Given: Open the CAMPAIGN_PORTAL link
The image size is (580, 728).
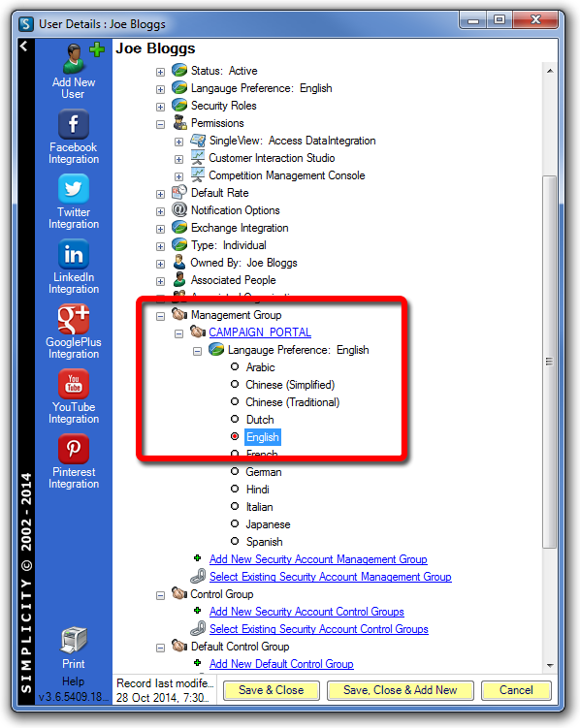Looking at the screenshot, I should tap(260, 332).
